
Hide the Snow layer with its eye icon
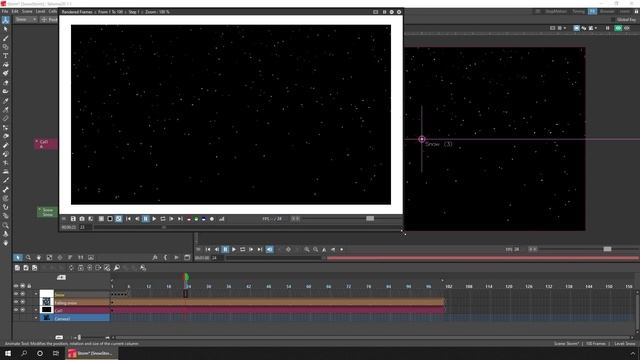click(x=16, y=294)
